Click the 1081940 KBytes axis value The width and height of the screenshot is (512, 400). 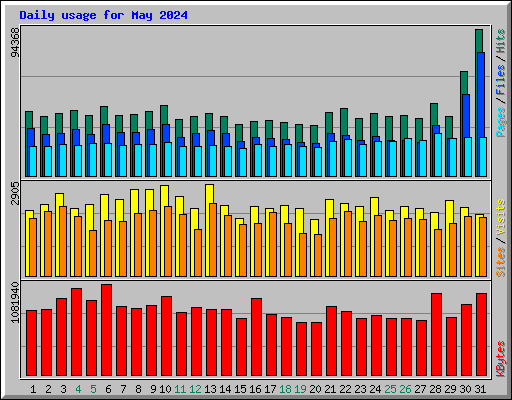tap(15, 302)
